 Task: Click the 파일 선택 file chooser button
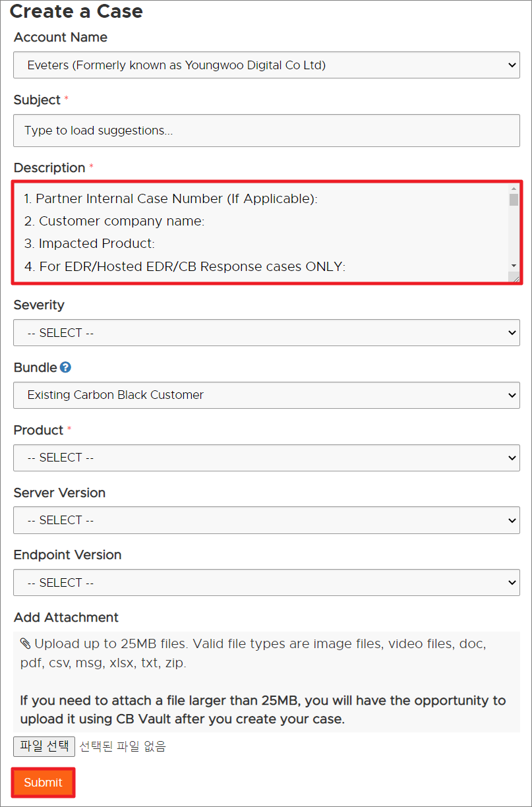[44, 746]
